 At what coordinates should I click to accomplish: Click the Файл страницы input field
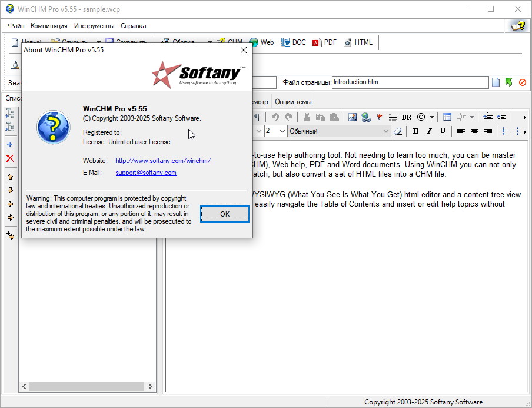coord(410,82)
